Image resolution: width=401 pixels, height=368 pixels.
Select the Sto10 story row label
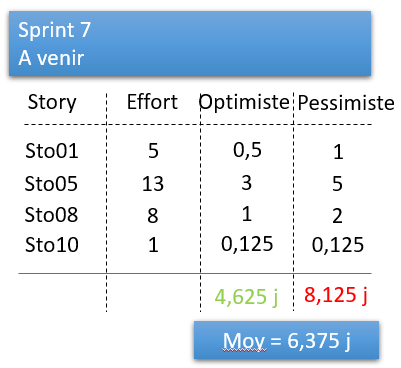(x=52, y=245)
